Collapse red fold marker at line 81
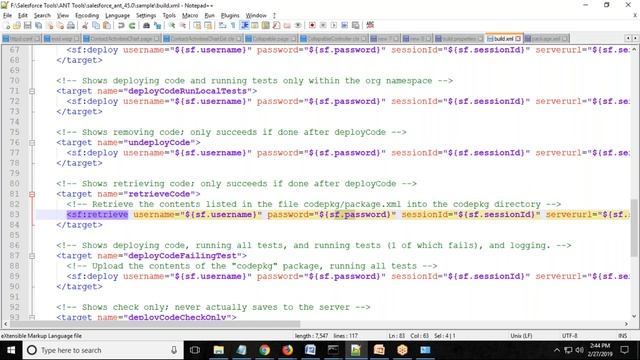This screenshot has width=640, height=360. coord(32,194)
